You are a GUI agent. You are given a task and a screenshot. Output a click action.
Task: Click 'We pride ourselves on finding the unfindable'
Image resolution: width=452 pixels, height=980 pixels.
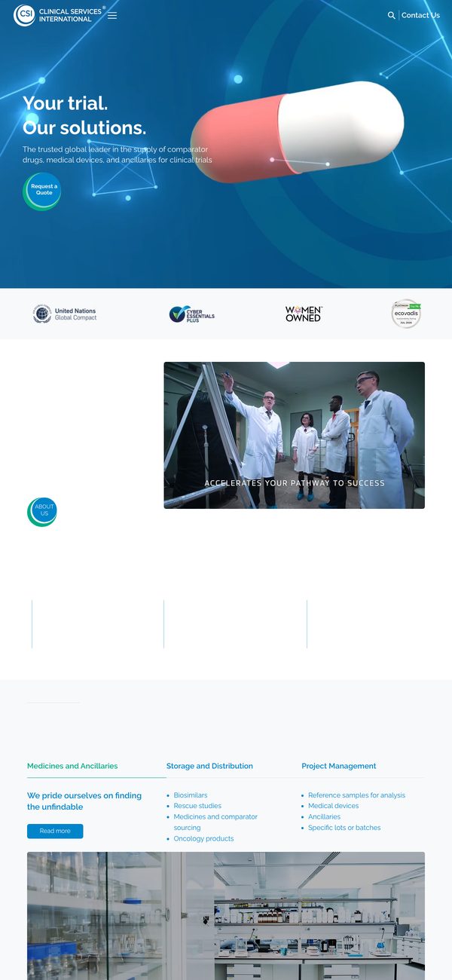(x=84, y=801)
